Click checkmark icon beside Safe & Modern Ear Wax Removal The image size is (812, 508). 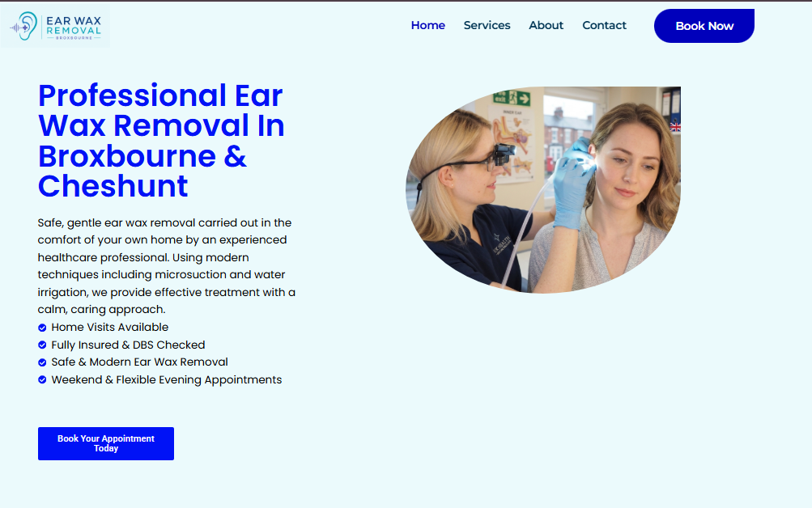point(42,362)
